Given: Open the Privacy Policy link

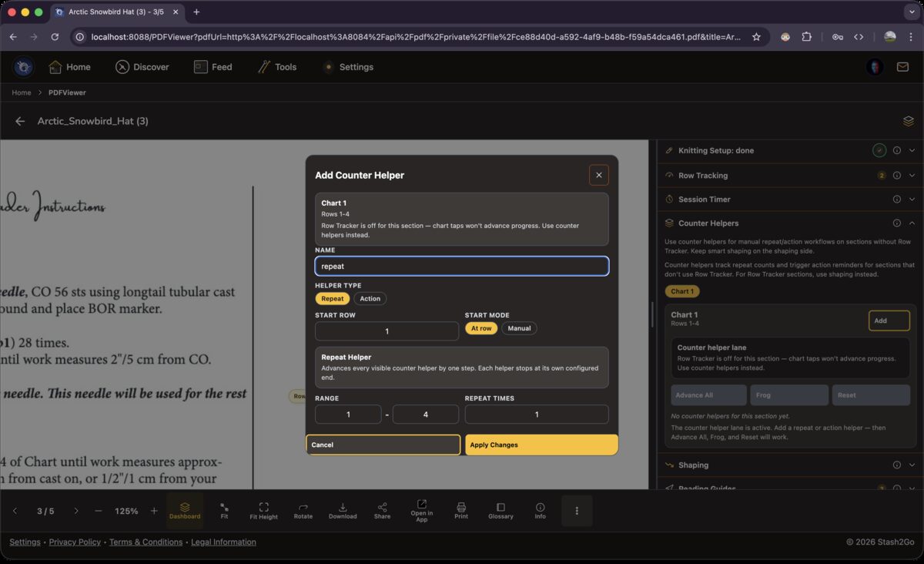Looking at the screenshot, I should pos(75,542).
